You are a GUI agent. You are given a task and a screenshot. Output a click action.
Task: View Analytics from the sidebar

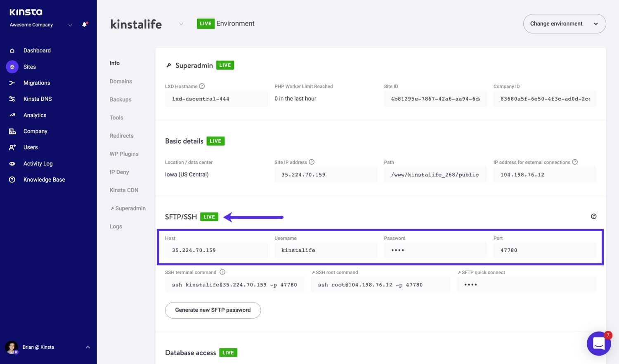[35, 115]
